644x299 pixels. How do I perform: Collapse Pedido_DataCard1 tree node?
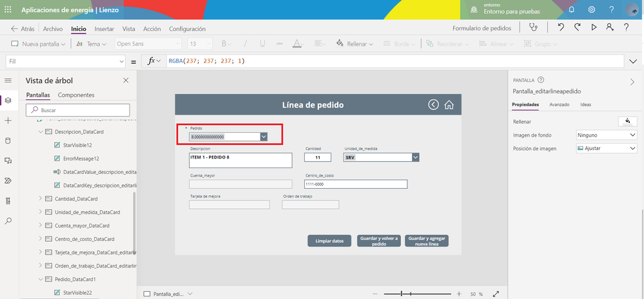[41, 279]
